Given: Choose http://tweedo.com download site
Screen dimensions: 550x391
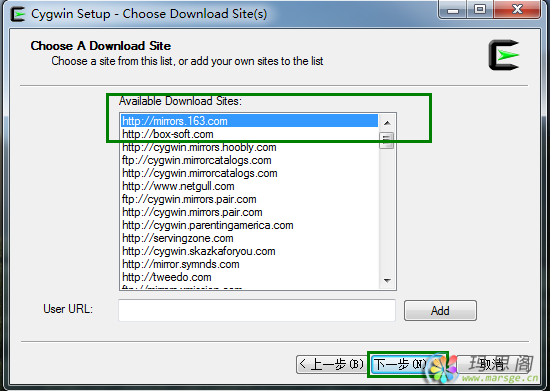Looking at the screenshot, I should [x=249, y=277].
